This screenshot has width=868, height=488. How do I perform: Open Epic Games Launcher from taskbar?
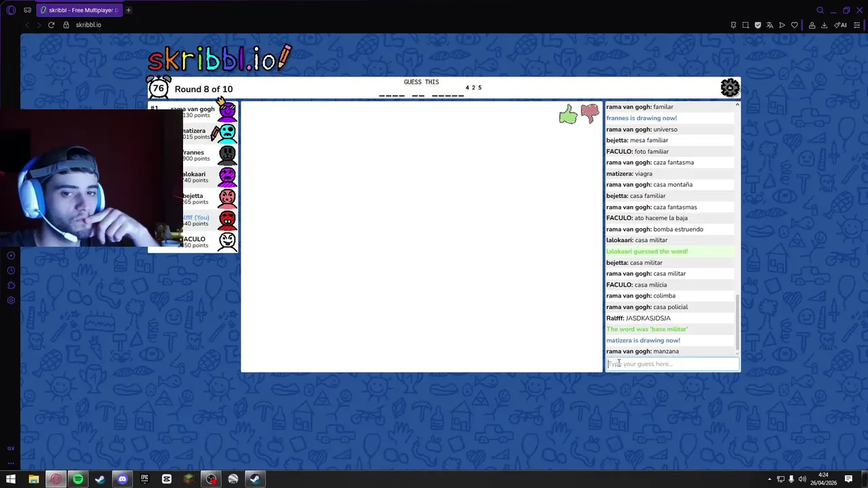coord(144,479)
